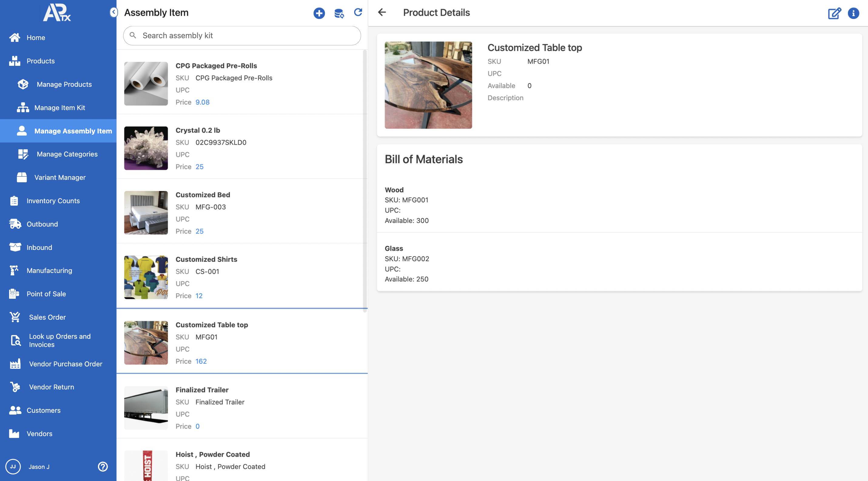Viewport: 868px width, 481px height.
Task: Open the product info icon
Action: point(853,13)
